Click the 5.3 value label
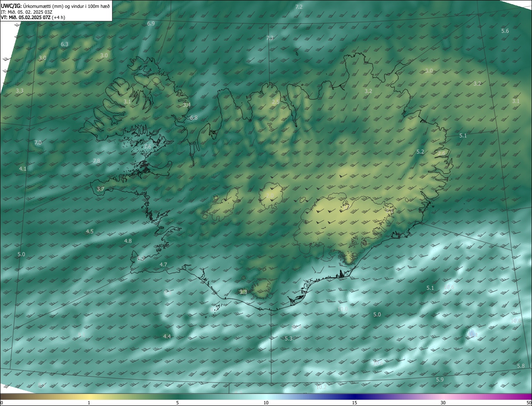Viewport: 532px width, 406px height. pos(289,339)
